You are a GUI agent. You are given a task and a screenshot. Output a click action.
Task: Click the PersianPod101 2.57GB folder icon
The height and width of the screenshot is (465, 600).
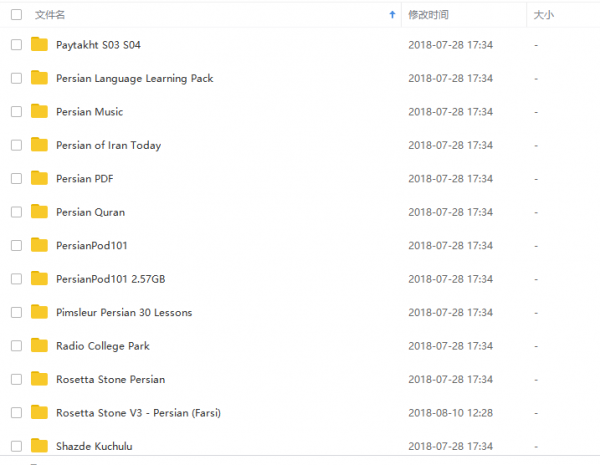(39, 279)
